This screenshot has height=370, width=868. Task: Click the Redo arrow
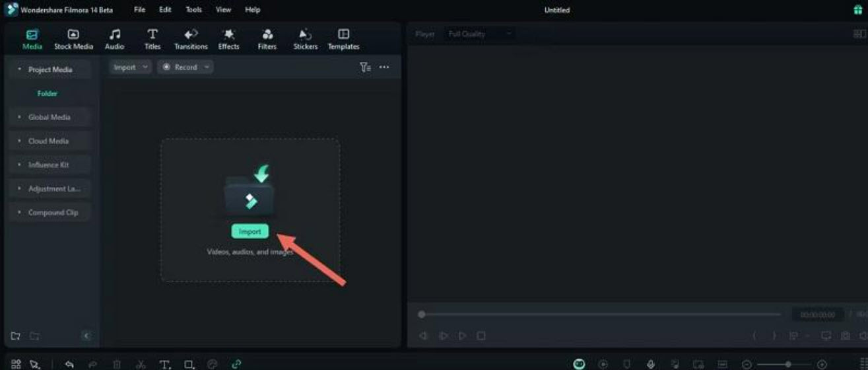point(92,364)
